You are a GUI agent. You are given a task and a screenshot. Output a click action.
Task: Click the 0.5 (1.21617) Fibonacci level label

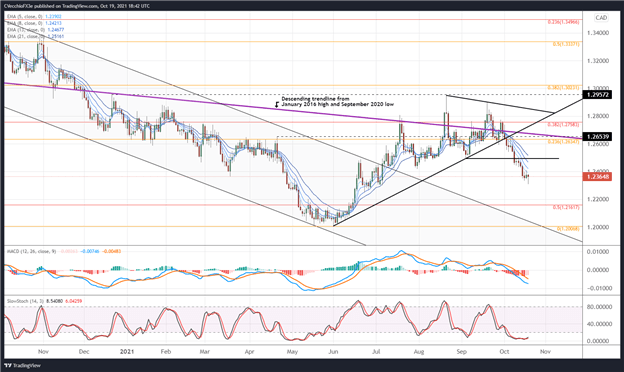point(566,208)
